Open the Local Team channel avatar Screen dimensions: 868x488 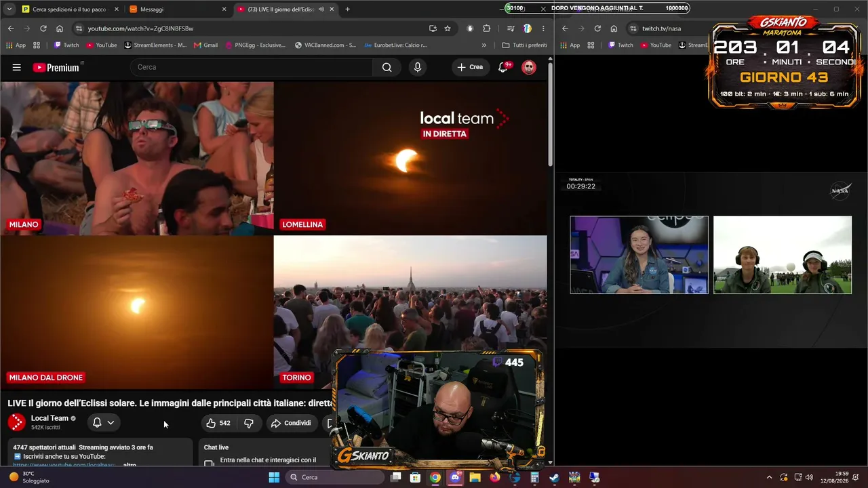(x=17, y=422)
